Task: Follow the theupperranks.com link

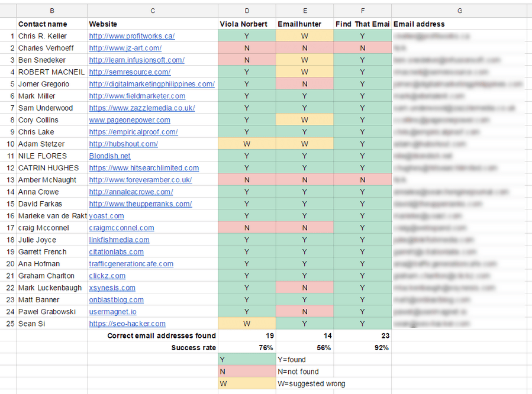Action: [140, 204]
